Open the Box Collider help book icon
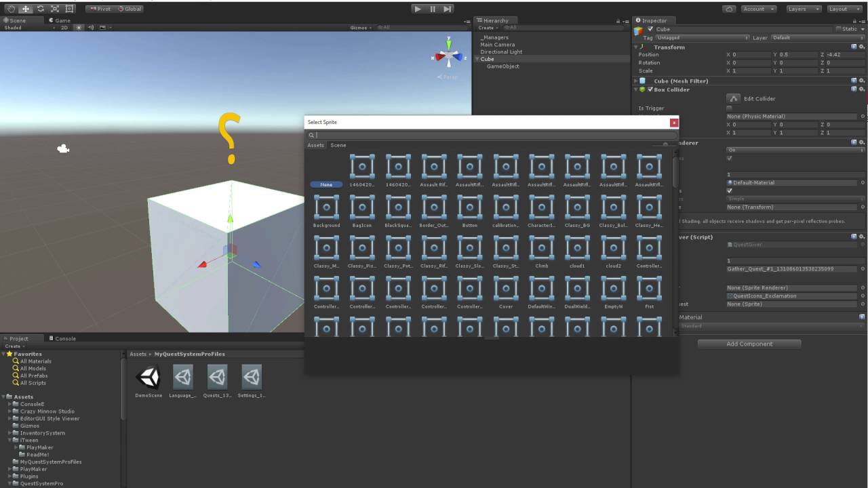868x488 pixels. (x=854, y=89)
